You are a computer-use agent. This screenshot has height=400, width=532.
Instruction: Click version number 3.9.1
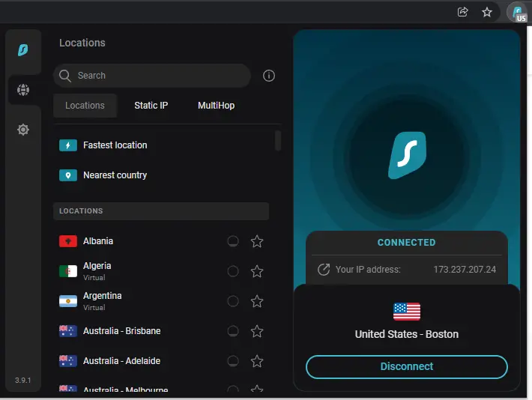coord(22,381)
